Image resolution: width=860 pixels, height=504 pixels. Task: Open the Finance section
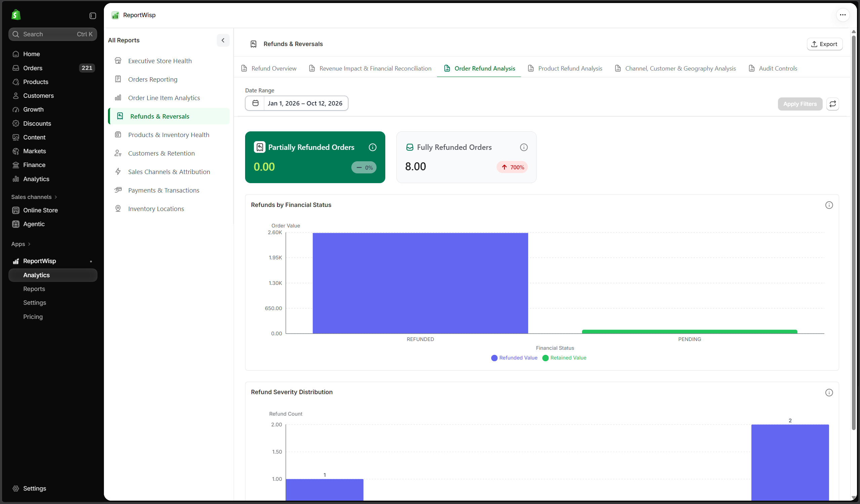(53, 165)
